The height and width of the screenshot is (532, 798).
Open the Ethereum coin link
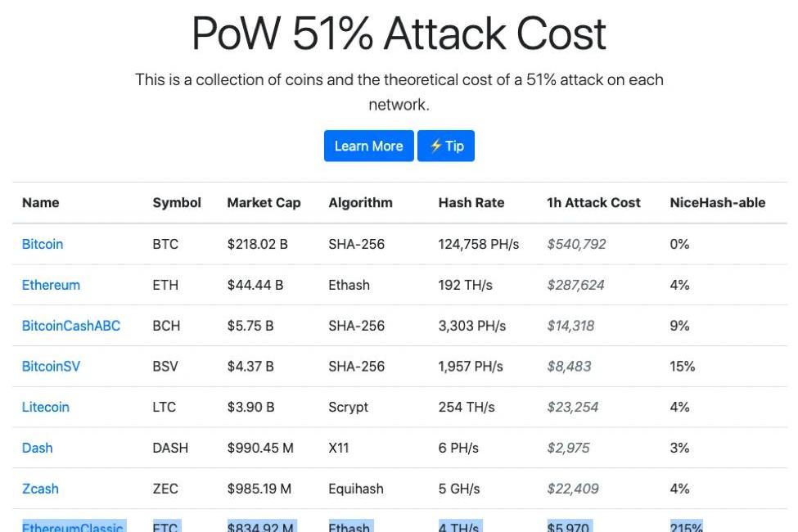tap(51, 285)
